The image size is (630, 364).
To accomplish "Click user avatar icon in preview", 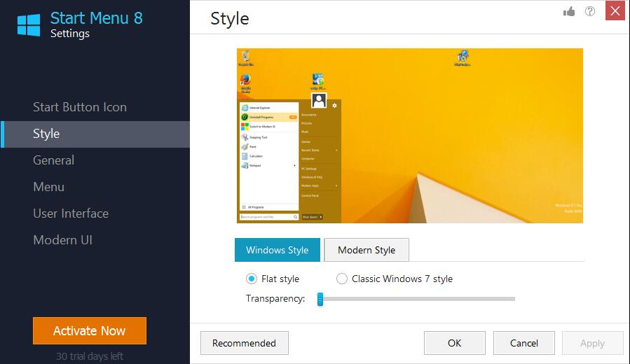I will [319, 100].
